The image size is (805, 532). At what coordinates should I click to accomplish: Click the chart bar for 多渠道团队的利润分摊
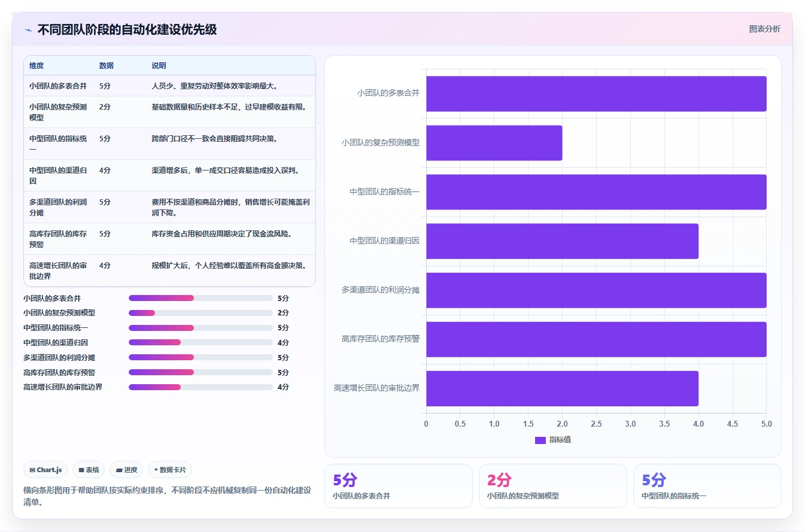596,290
